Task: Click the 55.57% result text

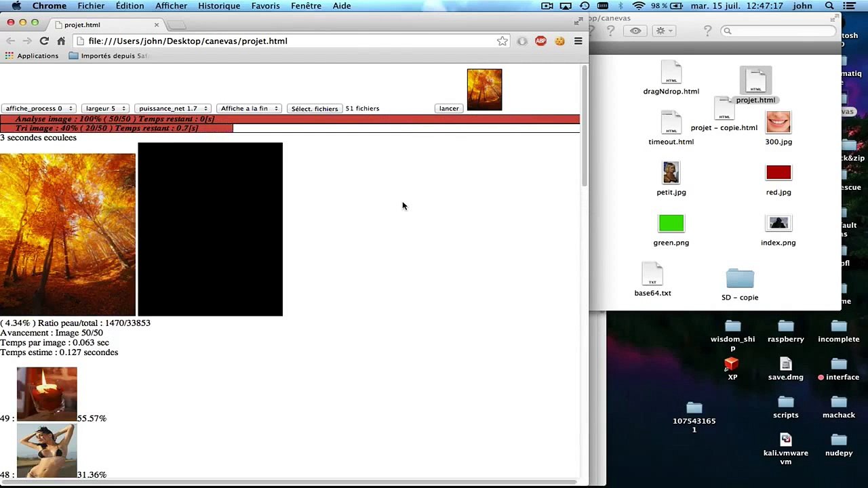Action: (x=92, y=418)
